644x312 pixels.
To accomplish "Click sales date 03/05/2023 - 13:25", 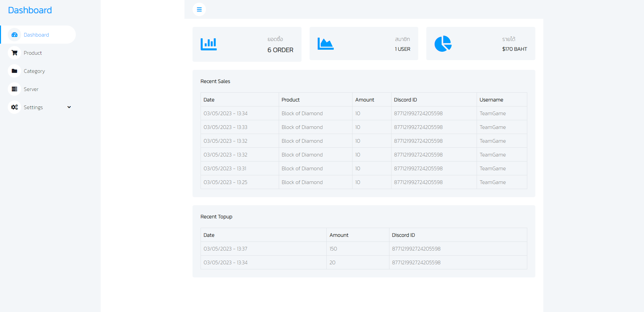I will click(x=225, y=182).
